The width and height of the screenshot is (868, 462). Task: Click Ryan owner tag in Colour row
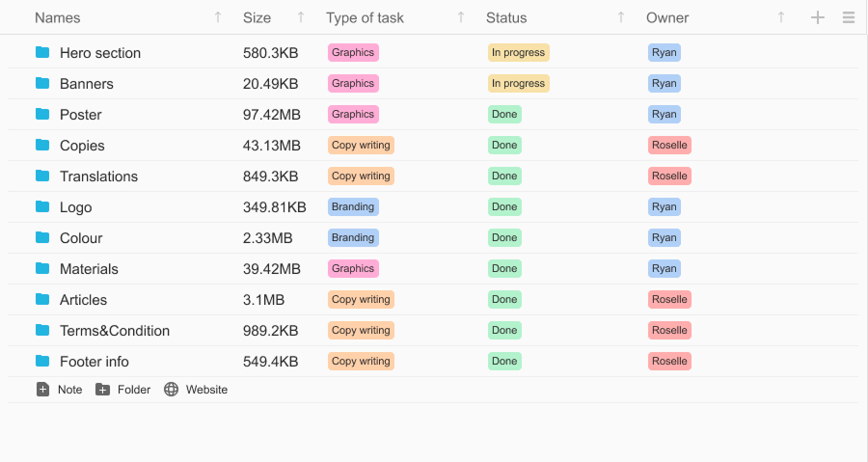pyautogui.click(x=665, y=238)
